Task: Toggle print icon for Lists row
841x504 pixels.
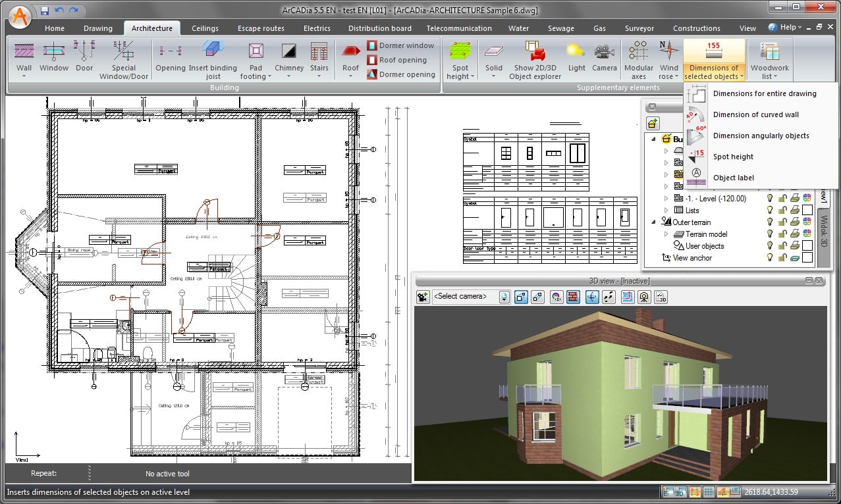Action: [x=795, y=211]
